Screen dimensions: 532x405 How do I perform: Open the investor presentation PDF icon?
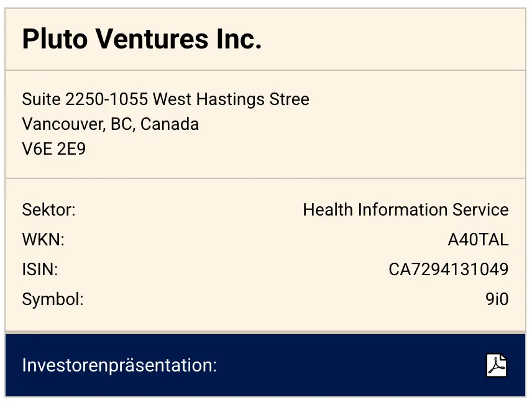[496, 365]
